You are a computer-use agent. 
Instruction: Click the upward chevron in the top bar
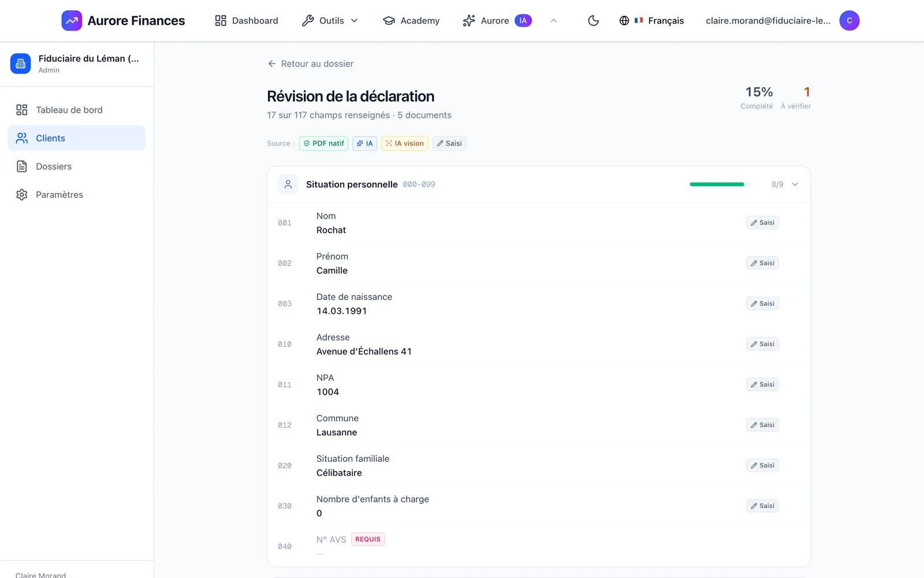553,21
